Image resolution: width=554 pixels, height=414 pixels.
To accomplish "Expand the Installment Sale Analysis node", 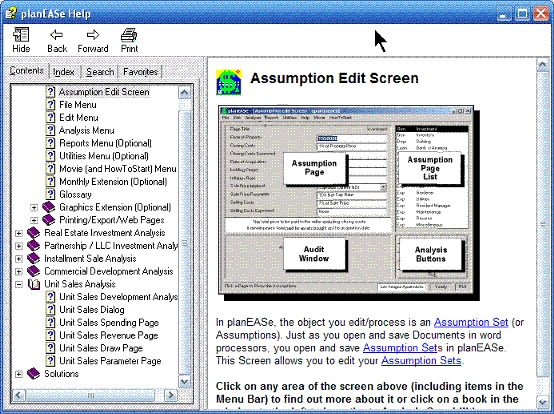I will tap(19, 259).
